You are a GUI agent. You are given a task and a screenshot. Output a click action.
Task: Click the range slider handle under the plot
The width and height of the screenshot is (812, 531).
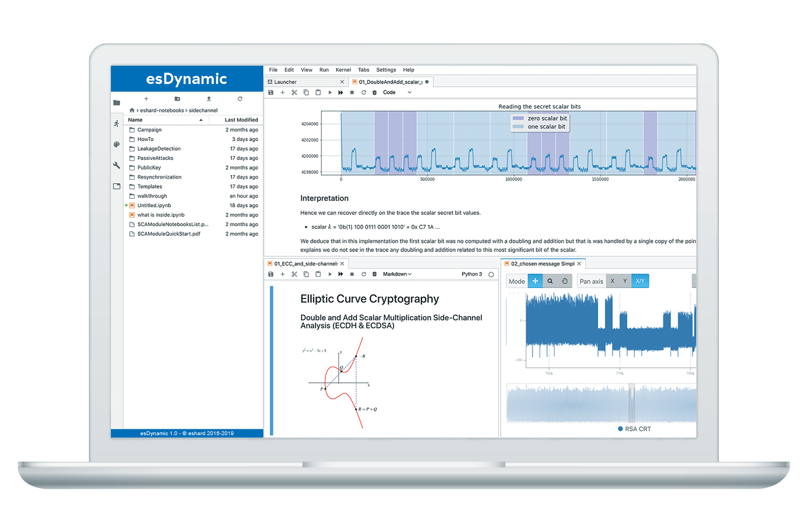[x=632, y=403]
